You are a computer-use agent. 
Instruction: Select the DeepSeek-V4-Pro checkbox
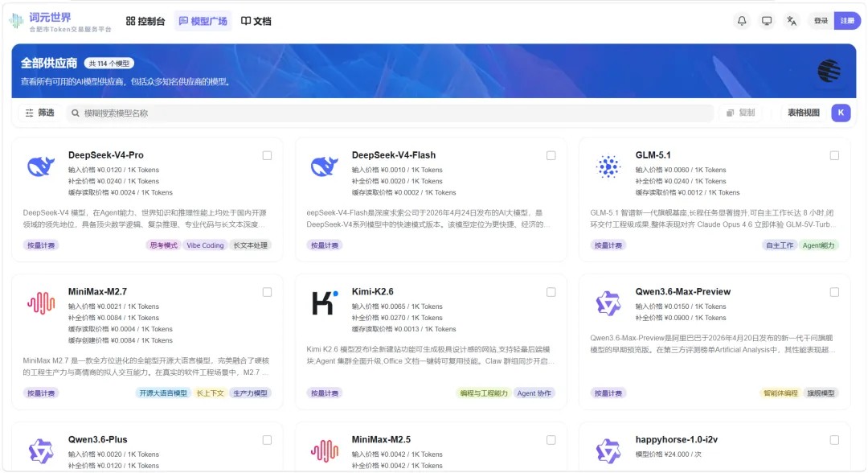(x=268, y=155)
